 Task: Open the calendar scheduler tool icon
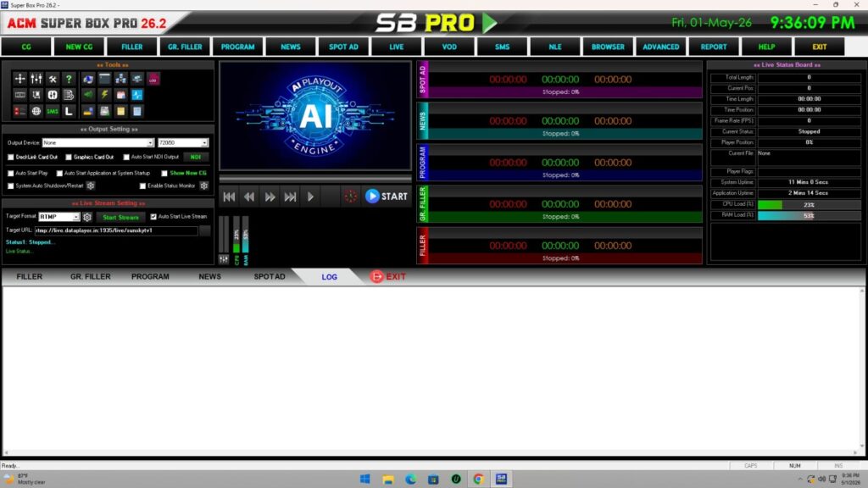click(x=120, y=95)
